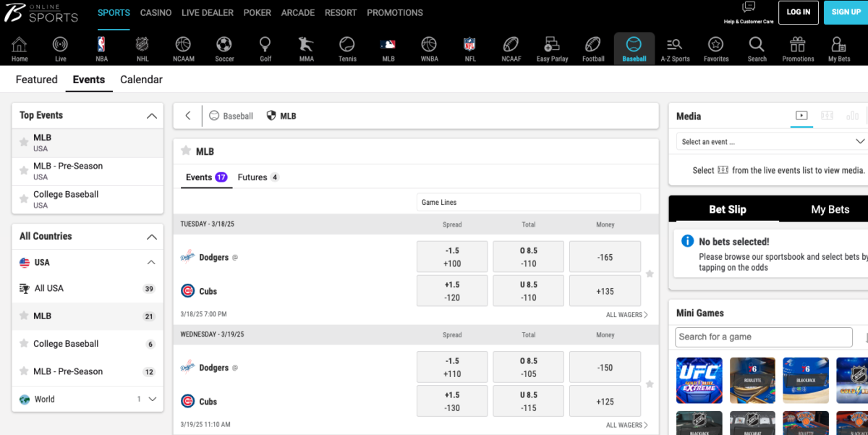The width and height of the screenshot is (868, 435).
Task: Select Under 8.5 -115 total Wednesday
Action: tap(529, 402)
